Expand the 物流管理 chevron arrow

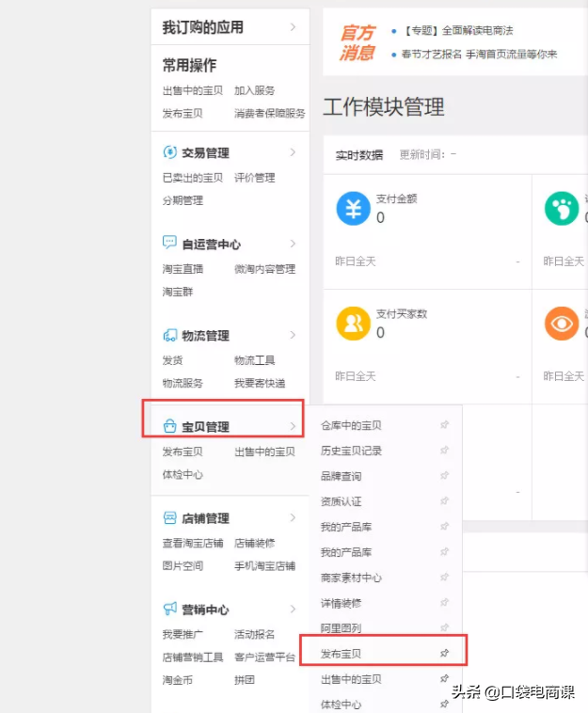(294, 335)
